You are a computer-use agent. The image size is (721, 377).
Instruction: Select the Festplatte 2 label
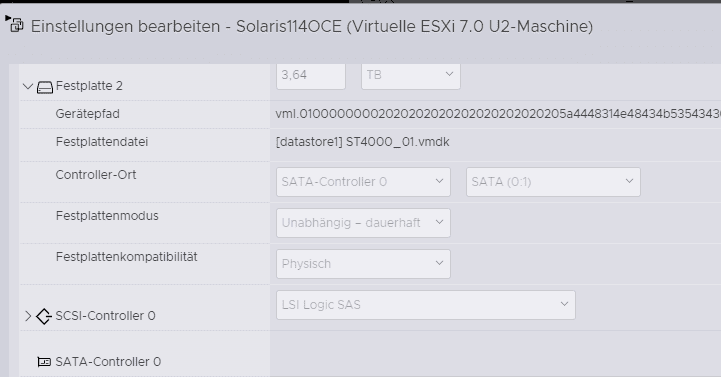pos(89,86)
